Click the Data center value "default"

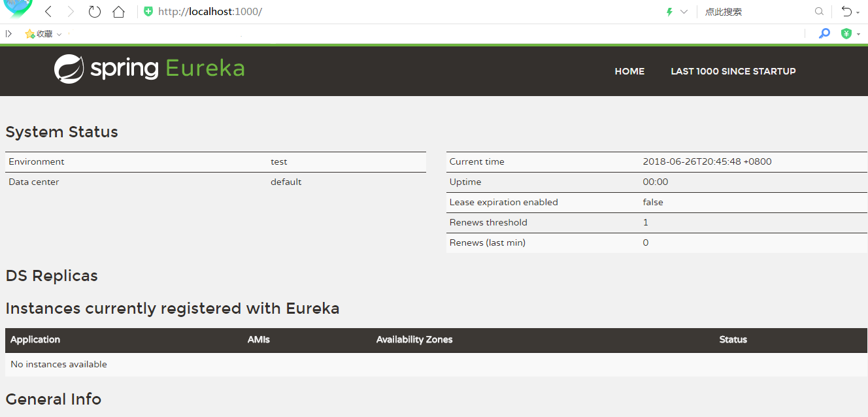pos(286,182)
